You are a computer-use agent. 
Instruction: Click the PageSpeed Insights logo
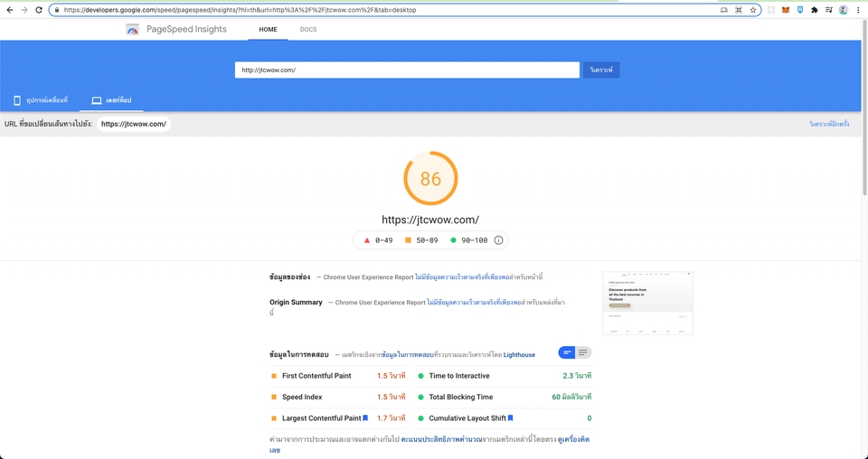pos(132,30)
